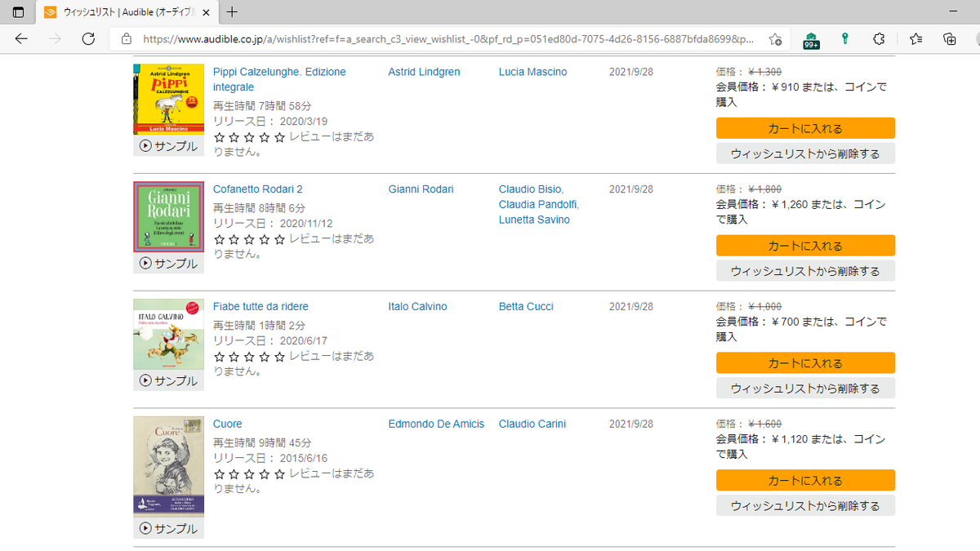The image size is (980, 551).
Task: Click the star rating of Cuore
Action: point(249,474)
